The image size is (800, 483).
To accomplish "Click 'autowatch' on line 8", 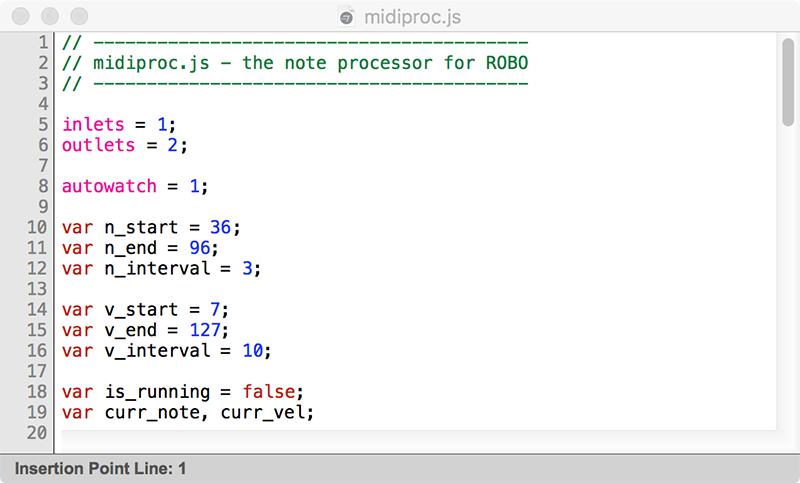I will click(109, 186).
